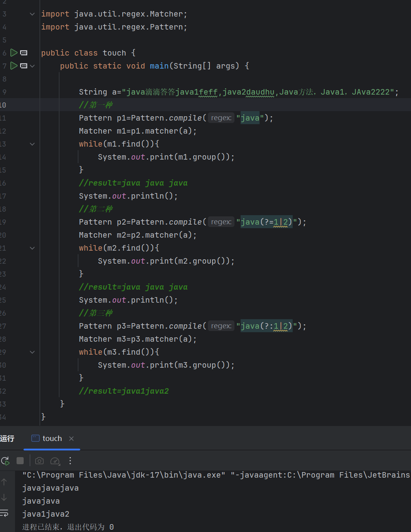The width and height of the screenshot is (411, 532).
Task: Click the up arrow in console gutter
Action: pyautogui.click(x=4, y=482)
